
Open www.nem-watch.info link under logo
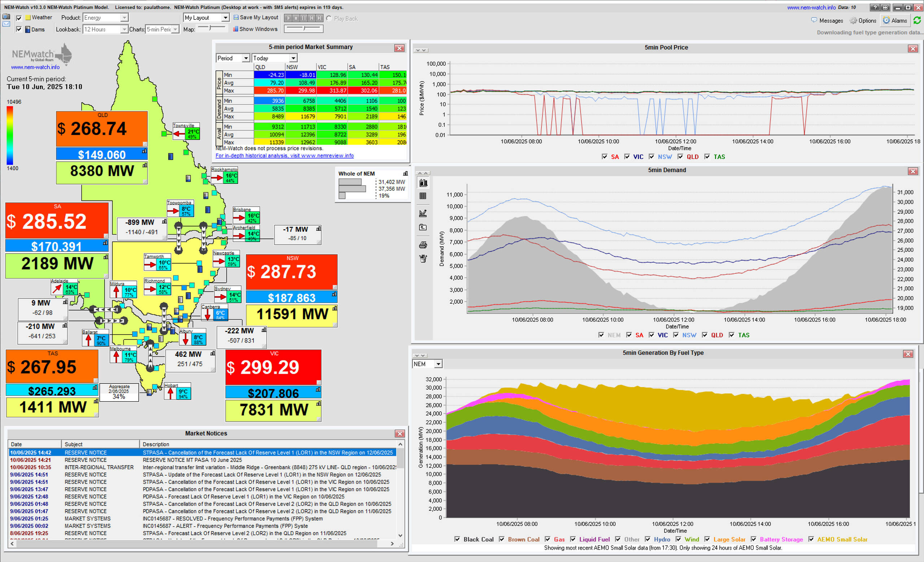tap(35, 67)
